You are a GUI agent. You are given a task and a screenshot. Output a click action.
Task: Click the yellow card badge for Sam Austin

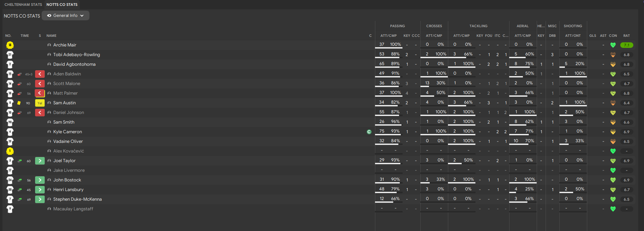40,103
